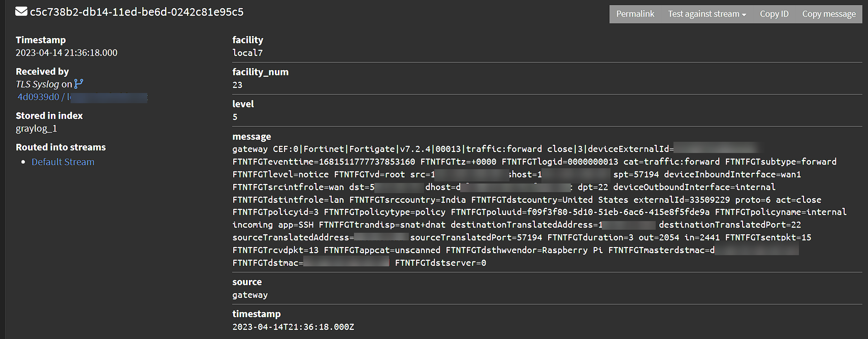Click the input node icon beside TLS Syslog
This screenshot has width=868, height=339.
(x=79, y=83)
